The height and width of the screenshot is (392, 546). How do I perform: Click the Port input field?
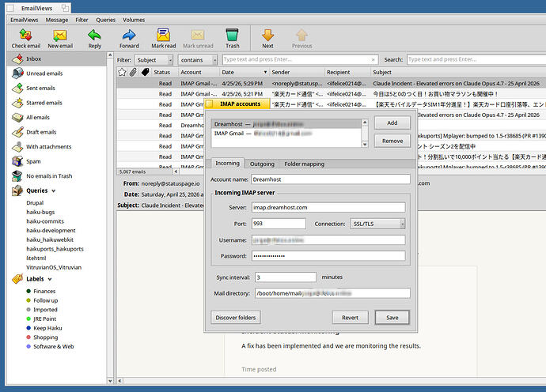point(279,224)
